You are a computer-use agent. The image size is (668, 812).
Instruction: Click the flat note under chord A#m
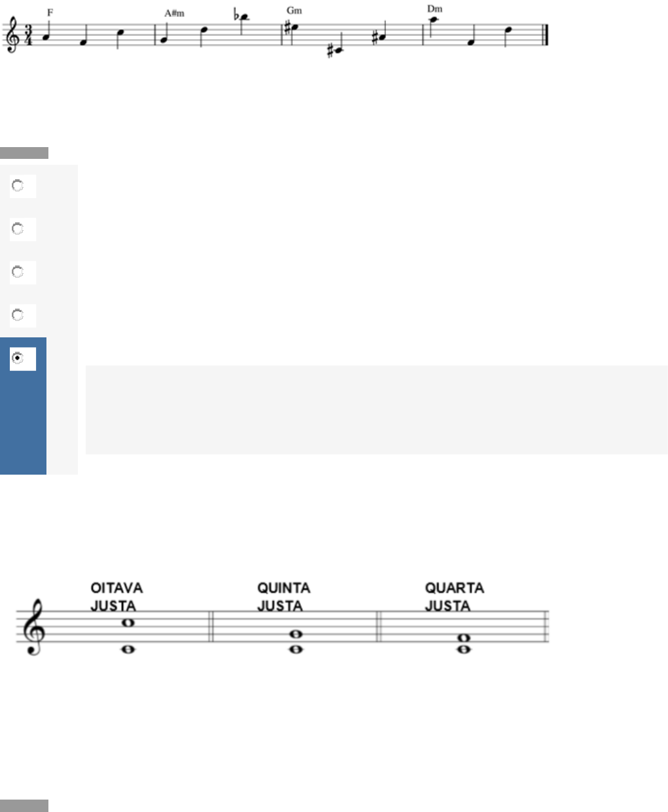coord(243,16)
